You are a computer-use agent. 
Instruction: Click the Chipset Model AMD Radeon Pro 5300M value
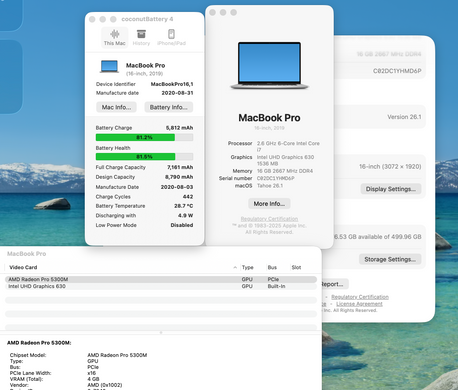click(x=117, y=355)
